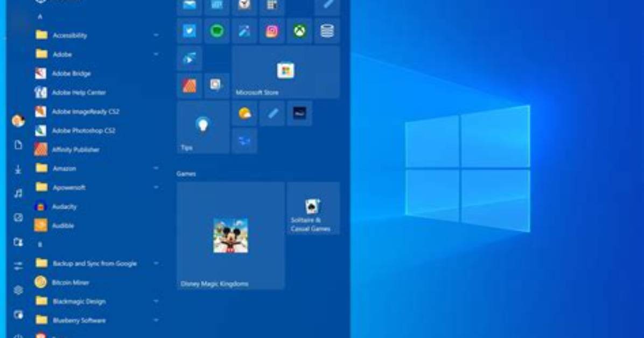
Task: Open the Microsoft Store tile
Action: (x=286, y=72)
